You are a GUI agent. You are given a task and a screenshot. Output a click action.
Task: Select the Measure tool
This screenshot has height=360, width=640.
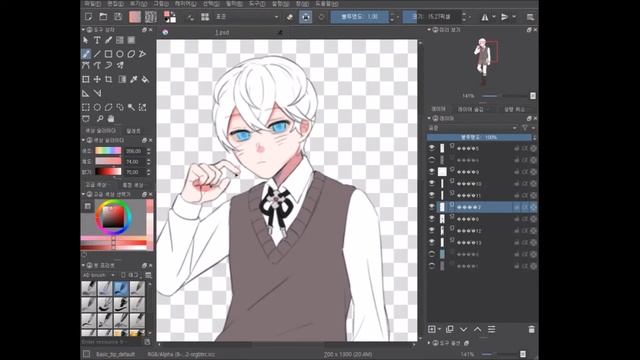97,93
